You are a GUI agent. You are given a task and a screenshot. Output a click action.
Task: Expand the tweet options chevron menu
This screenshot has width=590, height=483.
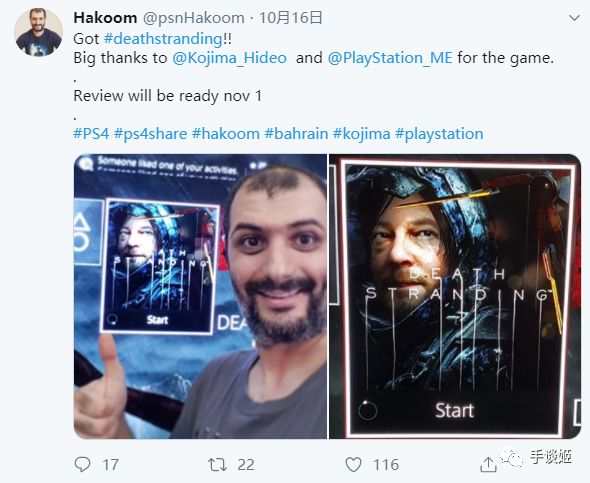pos(574,18)
